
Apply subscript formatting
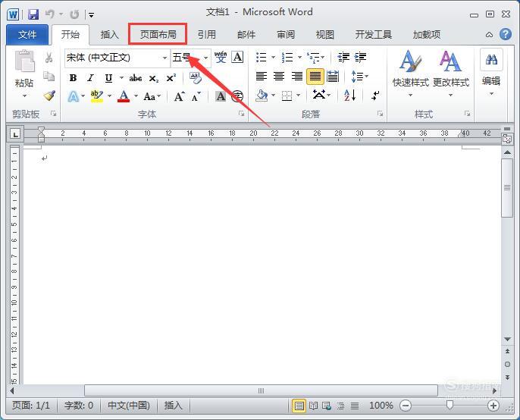click(154, 79)
